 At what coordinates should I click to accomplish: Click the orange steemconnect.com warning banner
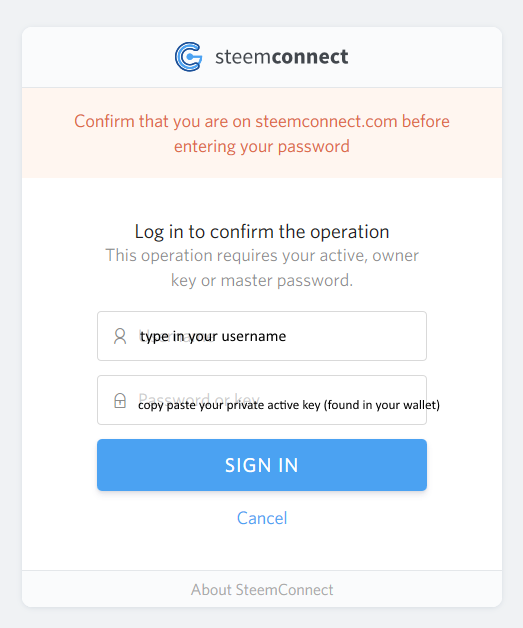(262, 133)
